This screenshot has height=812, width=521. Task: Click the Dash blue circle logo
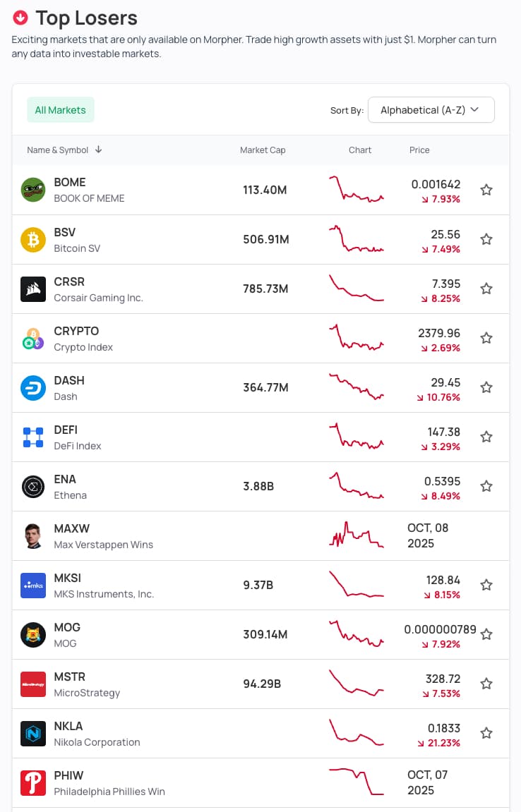pos(33,387)
